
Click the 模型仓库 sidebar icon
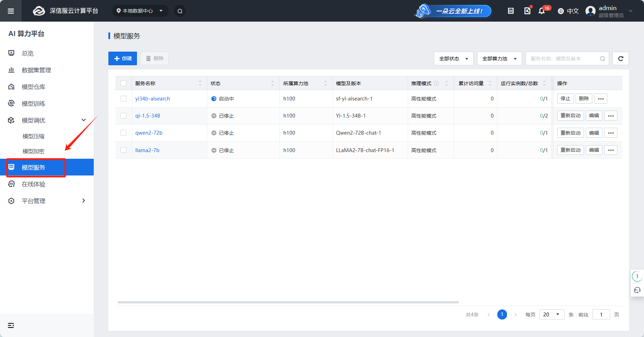click(x=11, y=87)
